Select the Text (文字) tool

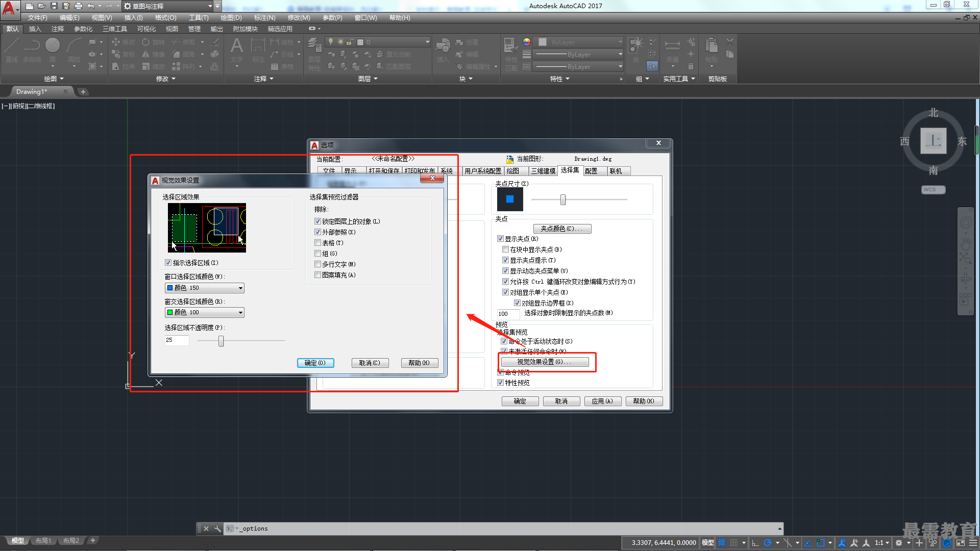237,50
